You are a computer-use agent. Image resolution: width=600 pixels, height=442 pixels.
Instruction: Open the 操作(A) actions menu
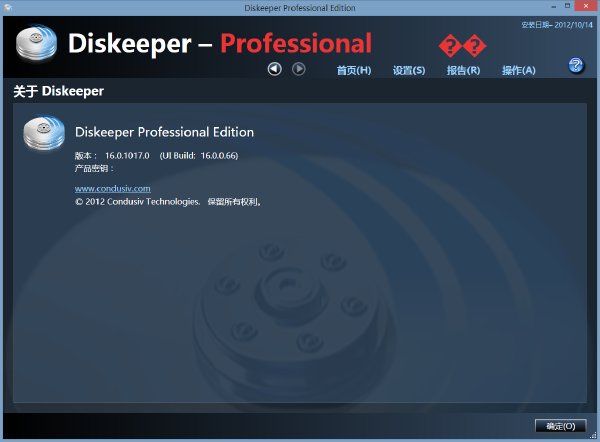click(x=518, y=70)
